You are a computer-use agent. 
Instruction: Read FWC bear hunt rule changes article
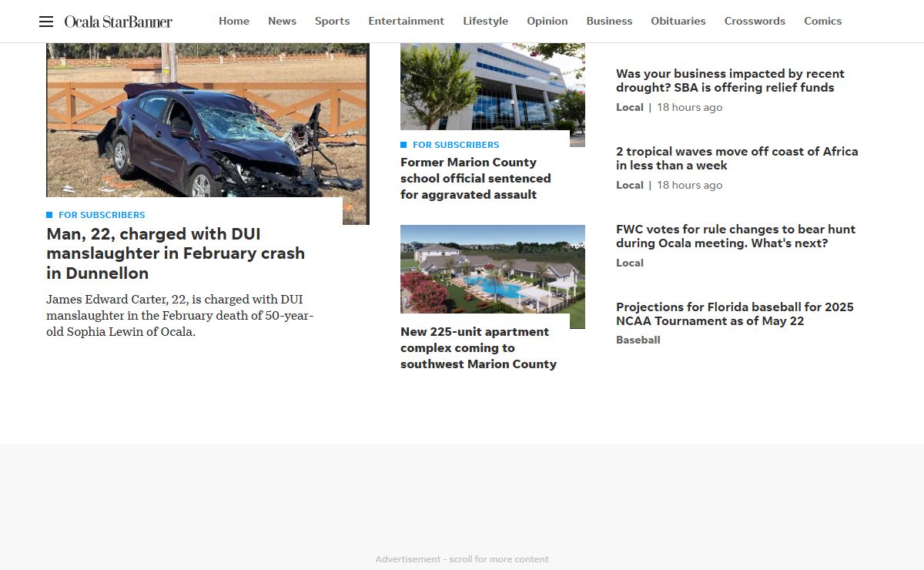click(735, 236)
